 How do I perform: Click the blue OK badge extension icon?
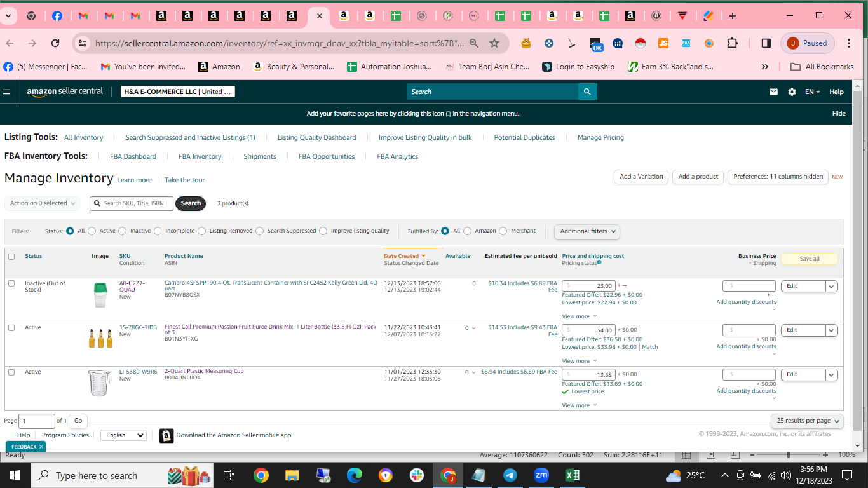[595, 44]
